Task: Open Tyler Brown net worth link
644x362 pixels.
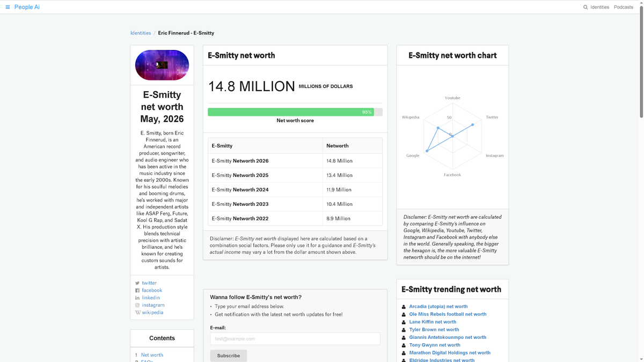Action: (434, 330)
